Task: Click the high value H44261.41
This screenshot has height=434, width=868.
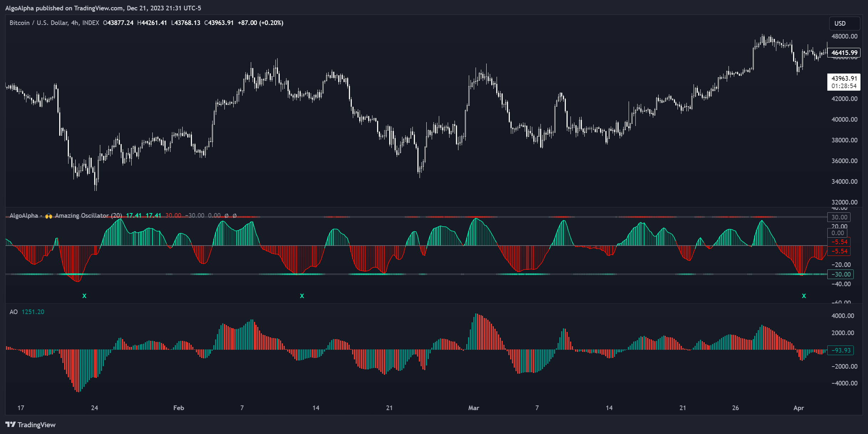Action: [152, 23]
